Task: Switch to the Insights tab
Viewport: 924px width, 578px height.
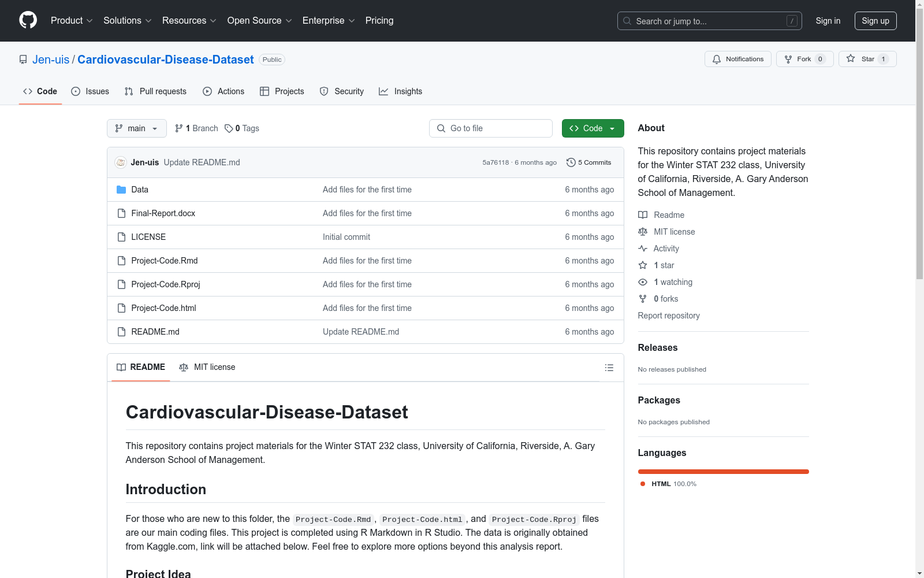Action: pos(408,91)
